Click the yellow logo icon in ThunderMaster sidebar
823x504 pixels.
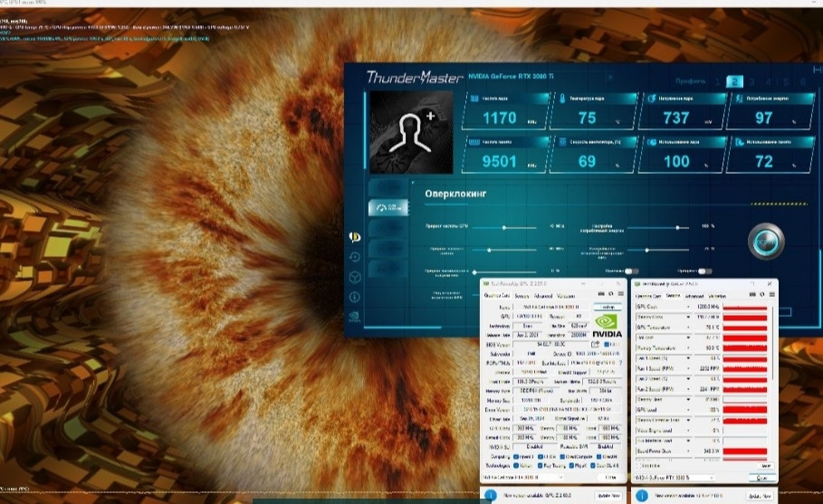pos(355,237)
